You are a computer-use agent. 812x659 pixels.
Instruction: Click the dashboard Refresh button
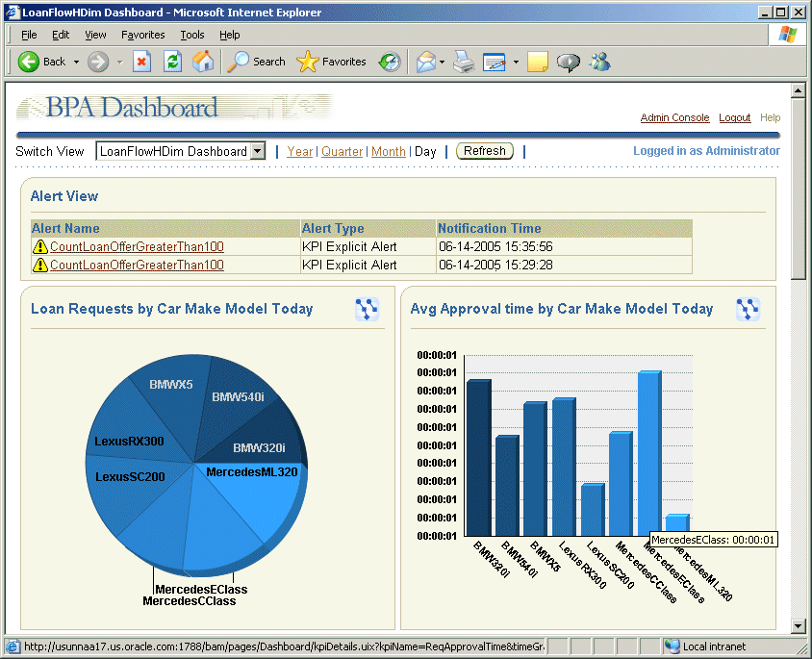(485, 151)
